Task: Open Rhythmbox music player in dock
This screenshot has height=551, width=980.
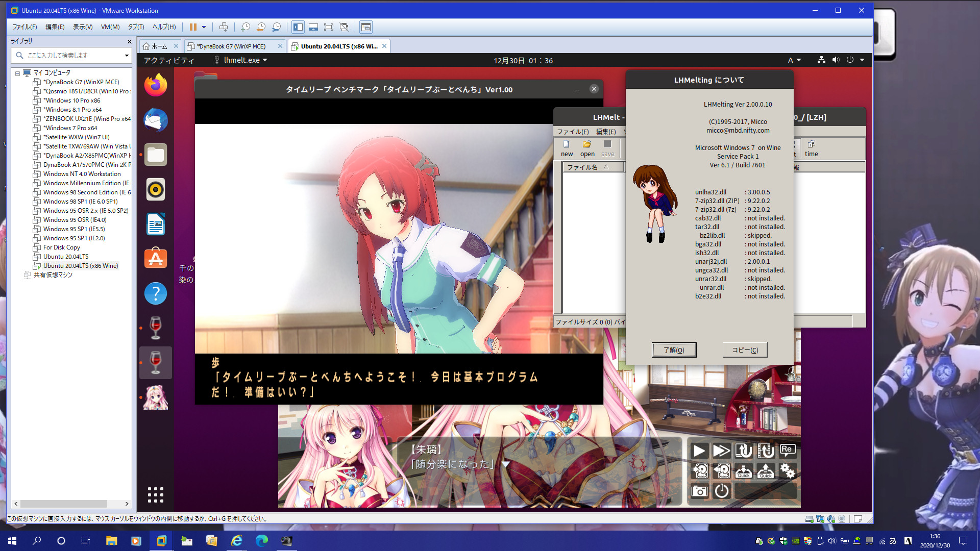Action: 156,189
